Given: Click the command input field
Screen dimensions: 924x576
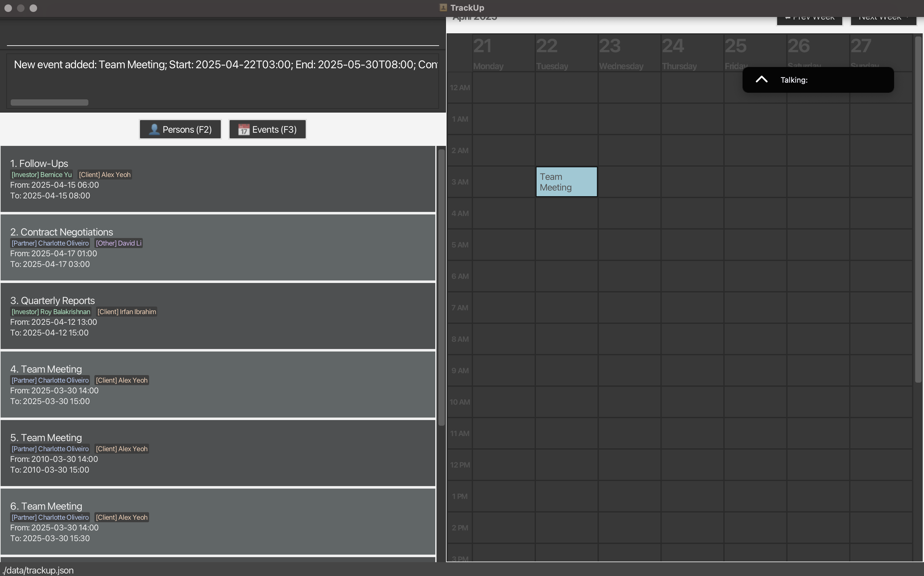Looking at the screenshot, I should click(x=223, y=36).
